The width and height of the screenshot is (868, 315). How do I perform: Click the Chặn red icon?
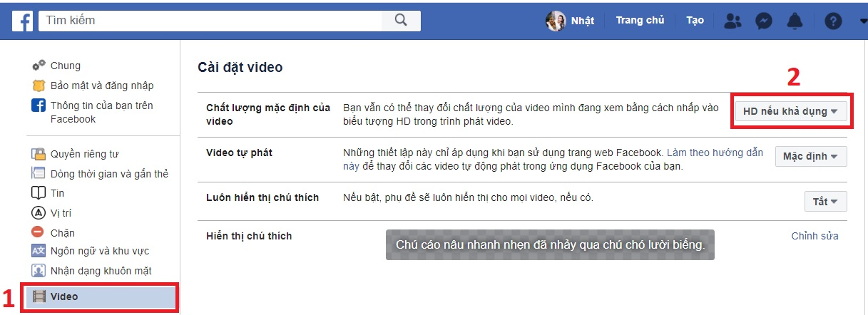tap(39, 232)
